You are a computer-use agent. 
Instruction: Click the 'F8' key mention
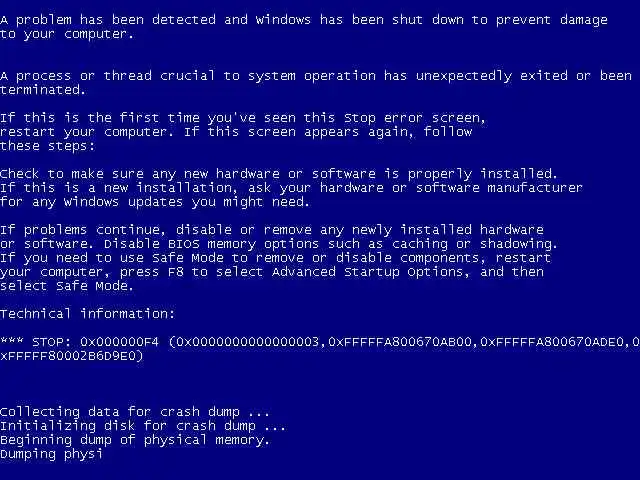(x=176, y=272)
